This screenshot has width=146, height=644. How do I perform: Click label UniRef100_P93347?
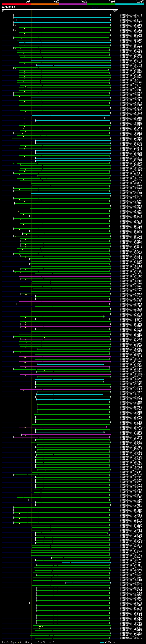point(131,319)
